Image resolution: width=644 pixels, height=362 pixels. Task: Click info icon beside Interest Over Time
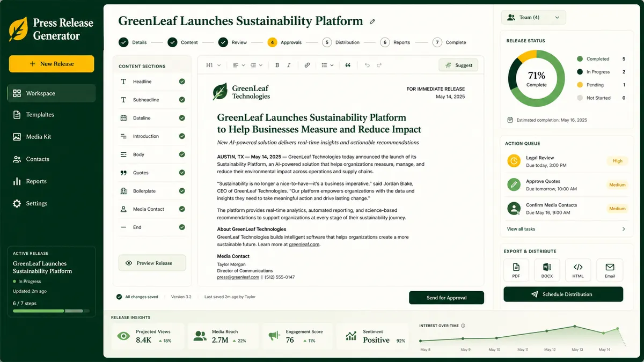pyautogui.click(x=463, y=326)
